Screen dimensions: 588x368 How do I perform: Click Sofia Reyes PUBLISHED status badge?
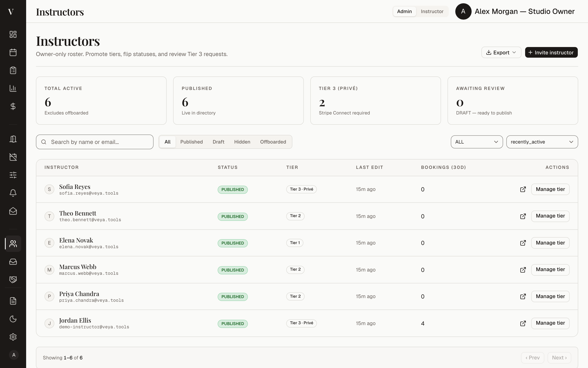point(233,190)
